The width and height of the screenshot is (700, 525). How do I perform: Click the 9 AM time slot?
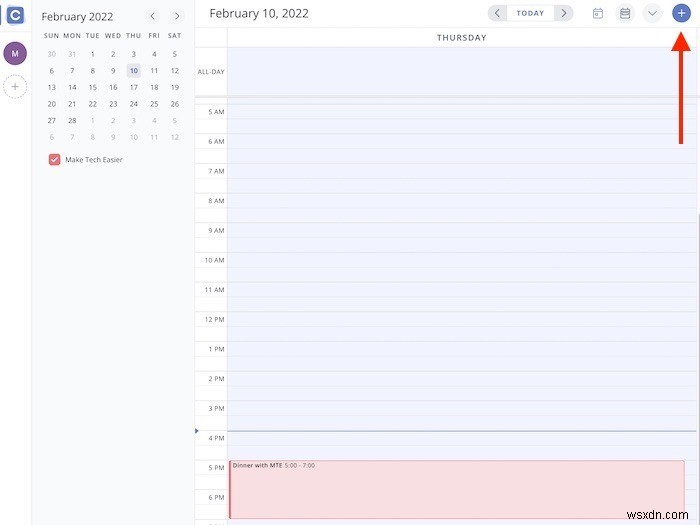point(462,238)
